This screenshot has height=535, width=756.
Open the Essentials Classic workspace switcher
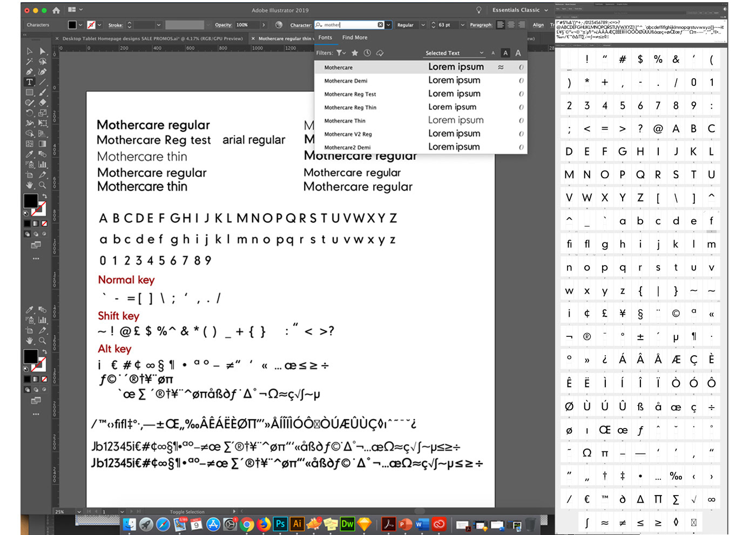(x=520, y=10)
